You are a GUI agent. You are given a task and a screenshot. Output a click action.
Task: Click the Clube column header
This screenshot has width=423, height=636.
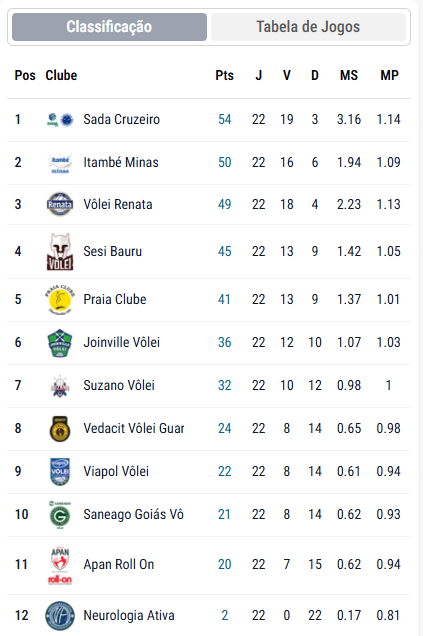61,75
